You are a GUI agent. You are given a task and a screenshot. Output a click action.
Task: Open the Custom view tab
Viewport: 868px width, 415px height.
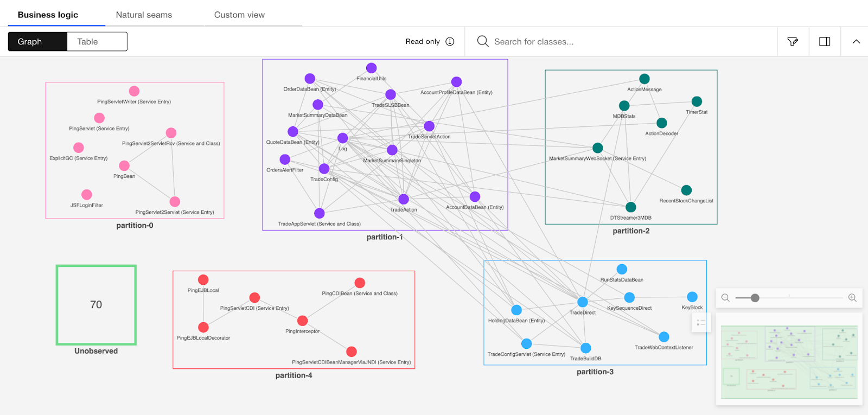coord(239,15)
